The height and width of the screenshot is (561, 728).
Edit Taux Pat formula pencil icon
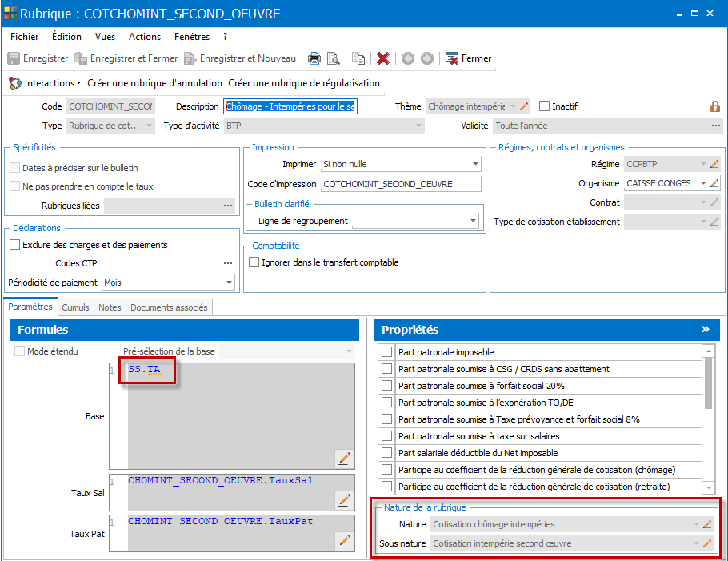click(344, 540)
